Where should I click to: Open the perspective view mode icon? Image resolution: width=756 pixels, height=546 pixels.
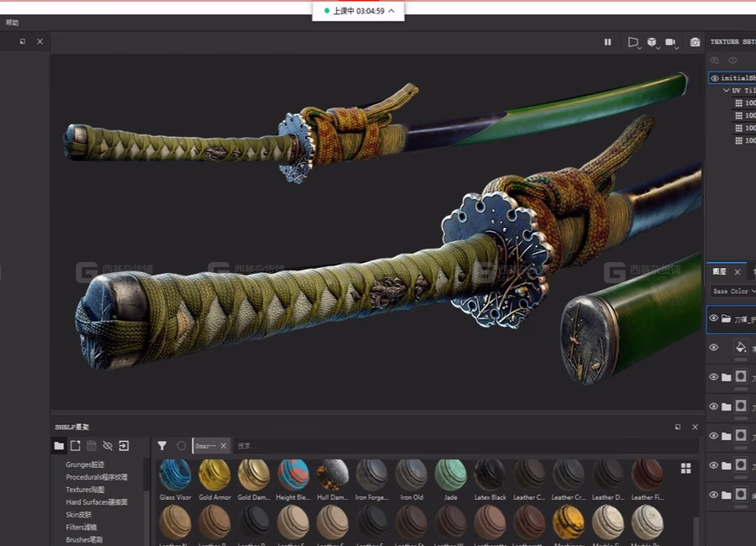633,43
